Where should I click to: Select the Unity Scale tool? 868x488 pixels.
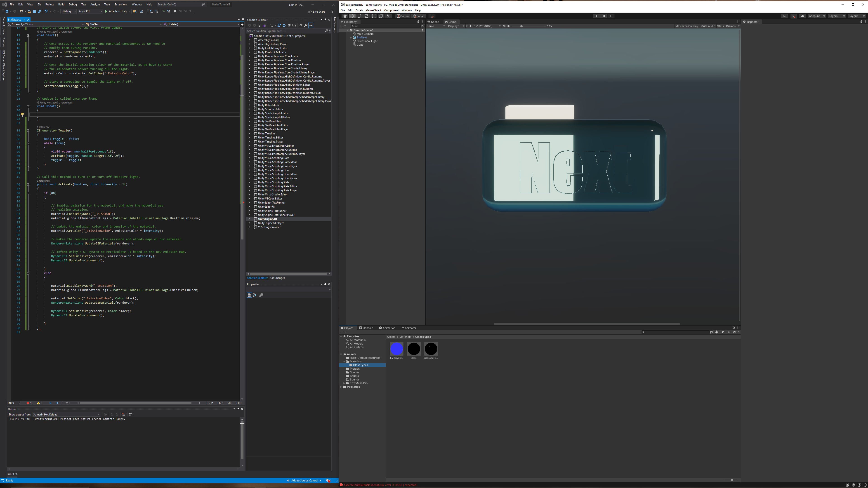click(367, 16)
